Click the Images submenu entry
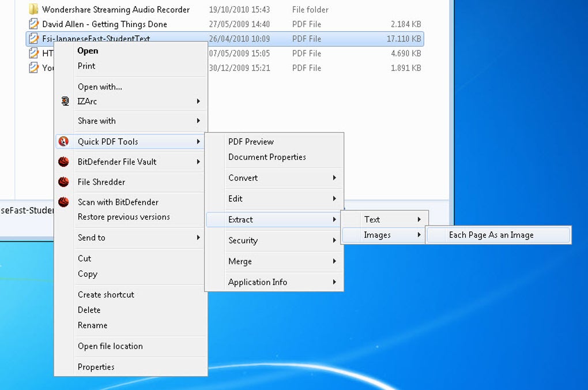Screen dimensions: 588x390 (383, 235)
